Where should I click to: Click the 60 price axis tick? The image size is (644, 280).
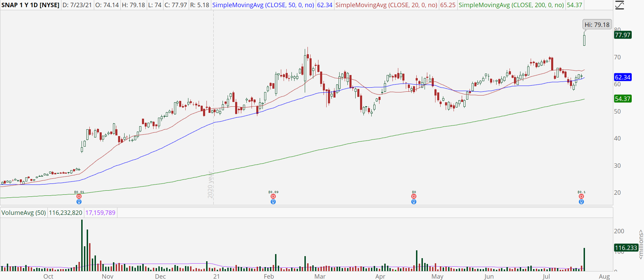click(x=617, y=84)
